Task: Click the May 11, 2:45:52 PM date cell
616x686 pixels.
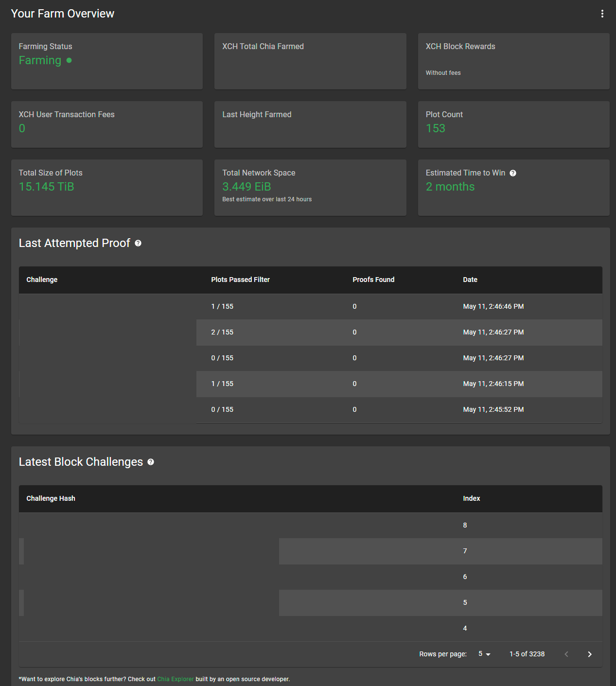Action: tap(493, 409)
